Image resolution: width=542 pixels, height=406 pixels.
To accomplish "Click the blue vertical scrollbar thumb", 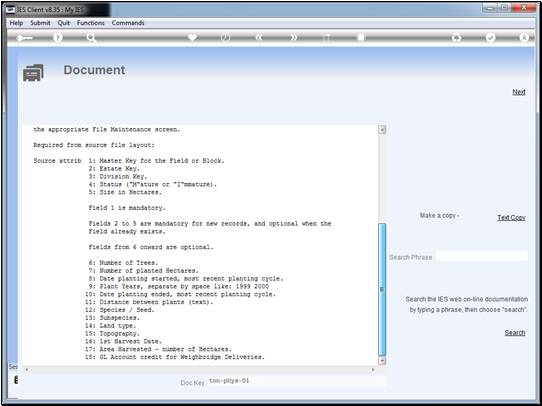I will click(x=382, y=290).
